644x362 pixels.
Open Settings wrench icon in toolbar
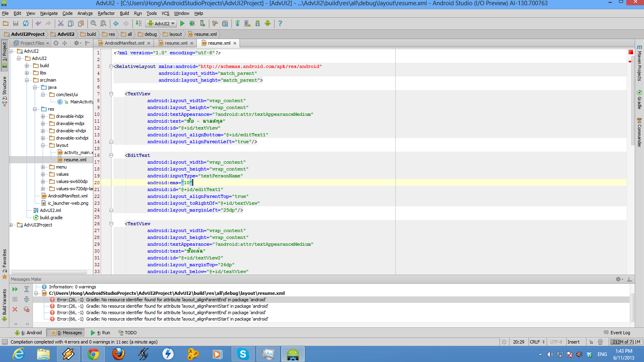pos(215,24)
